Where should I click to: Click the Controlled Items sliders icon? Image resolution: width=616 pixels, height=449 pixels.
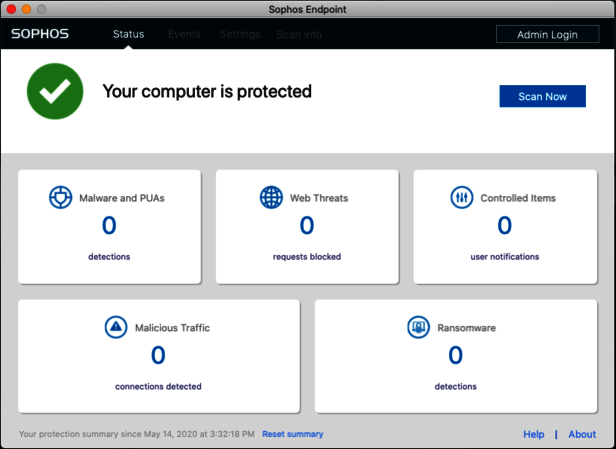[462, 197]
